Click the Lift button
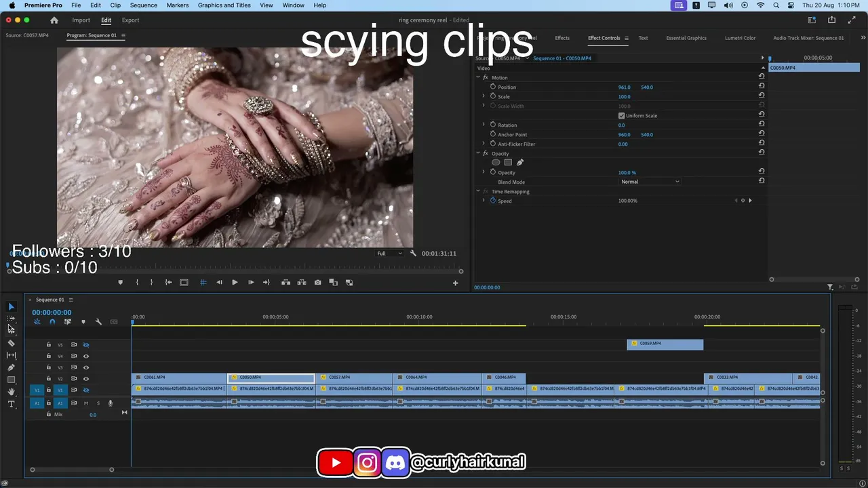The width and height of the screenshot is (868, 488). 285,283
